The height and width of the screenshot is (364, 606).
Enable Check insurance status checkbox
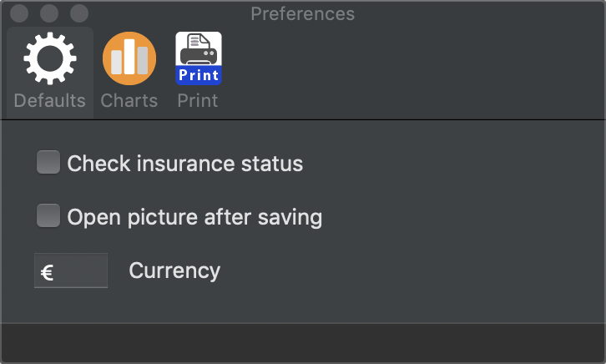click(48, 162)
